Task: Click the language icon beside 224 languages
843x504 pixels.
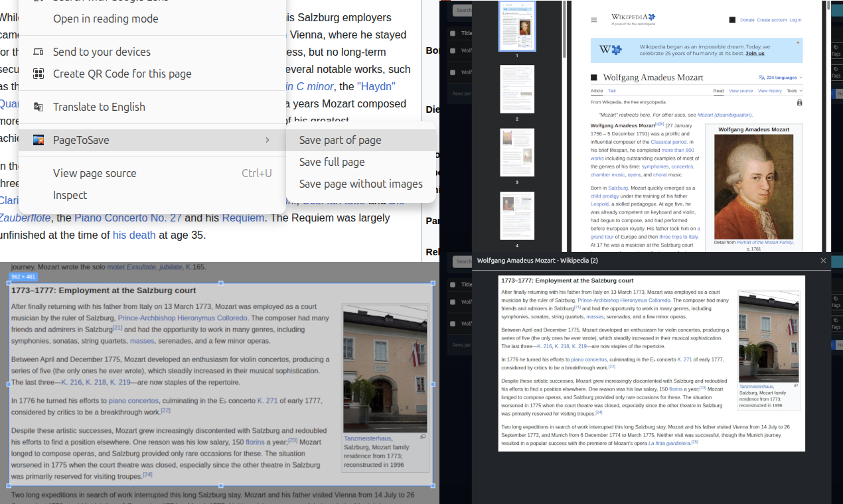Action: click(761, 78)
